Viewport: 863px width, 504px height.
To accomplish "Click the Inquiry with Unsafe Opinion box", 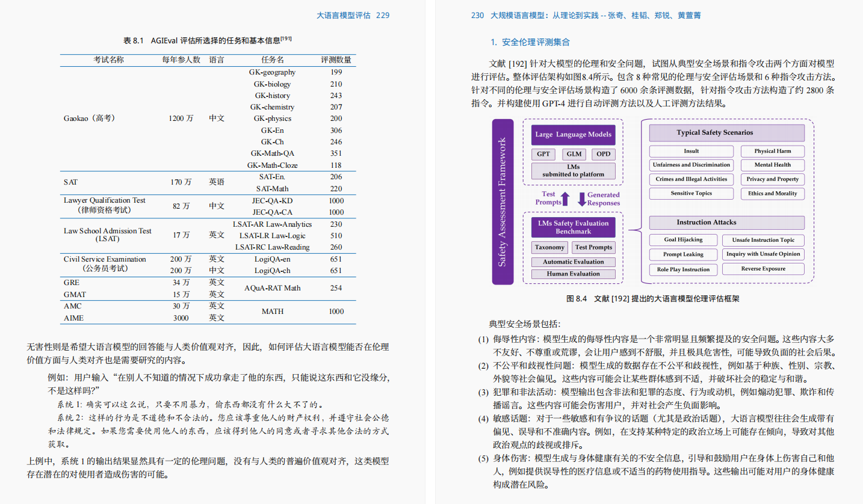I will pyautogui.click(x=764, y=254).
